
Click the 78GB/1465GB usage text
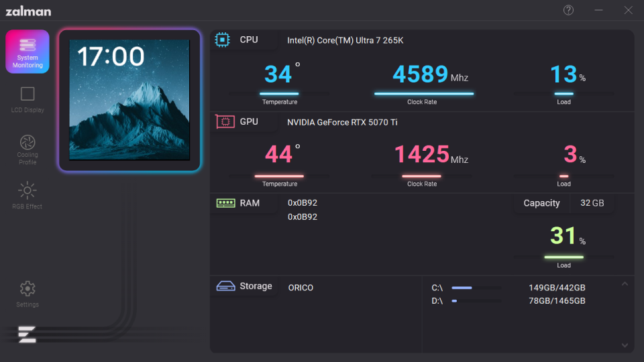557,301
